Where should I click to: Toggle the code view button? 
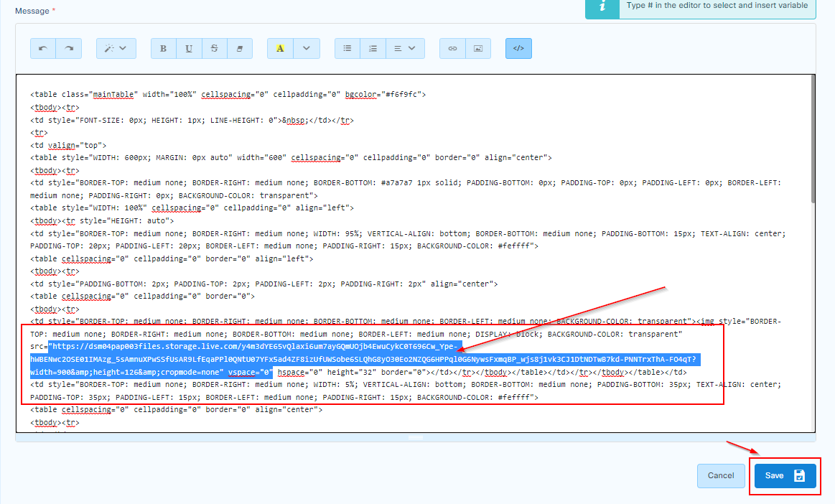[x=518, y=48]
